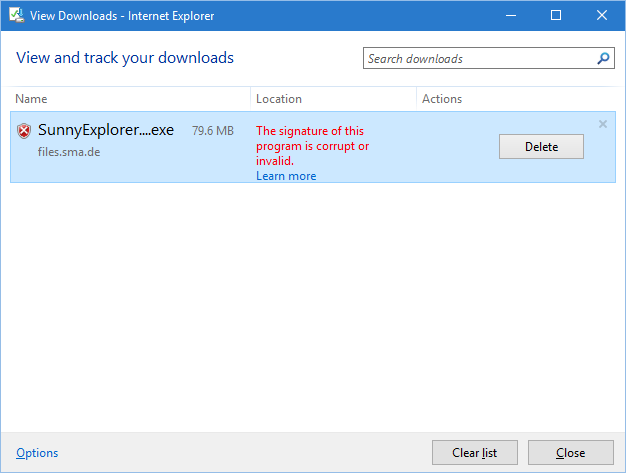Click the Location column header
Image resolution: width=626 pixels, height=473 pixels.
(x=279, y=99)
